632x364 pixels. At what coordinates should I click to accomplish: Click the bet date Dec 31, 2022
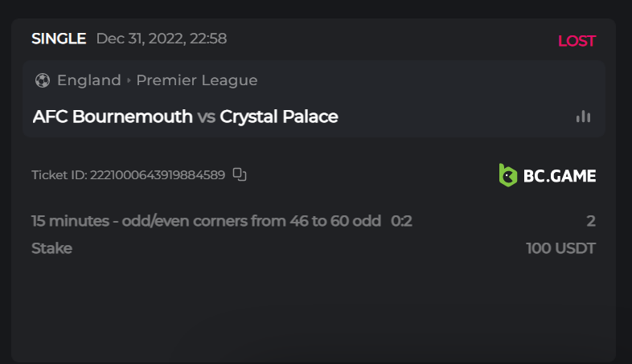pos(161,39)
